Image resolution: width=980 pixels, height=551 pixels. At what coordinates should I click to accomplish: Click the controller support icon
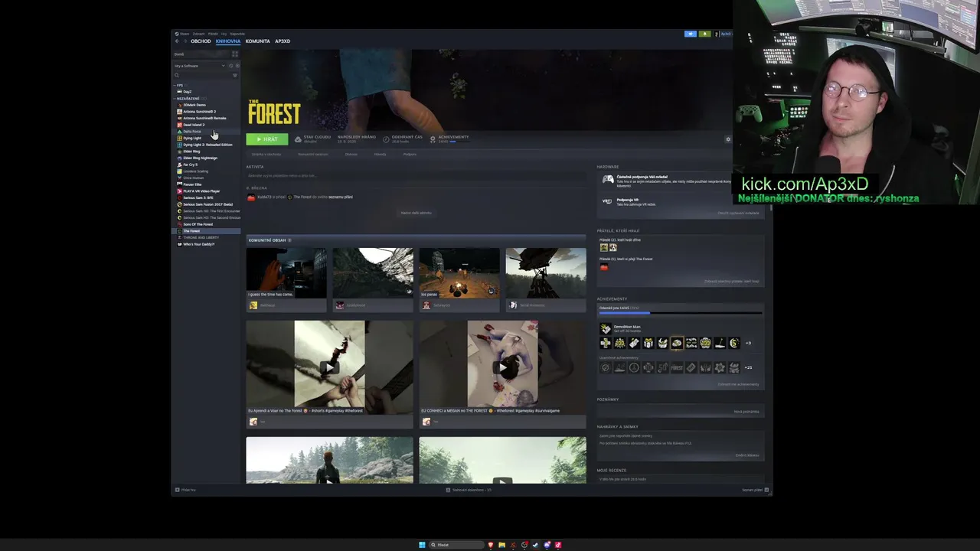608,180
